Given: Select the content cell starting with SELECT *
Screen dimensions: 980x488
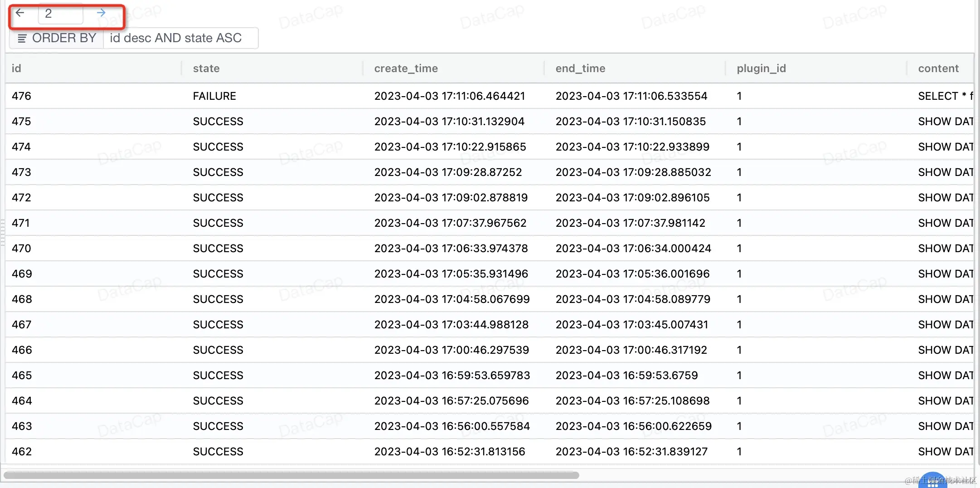Looking at the screenshot, I should (946, 96).
